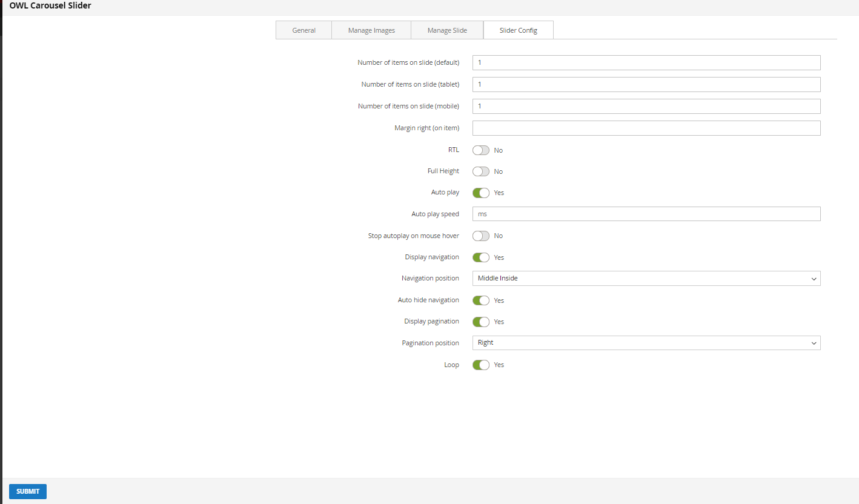The image size is (859, 504).
Task: Enable Stop autoplay on mouse hover
Action: coord(481,236)
